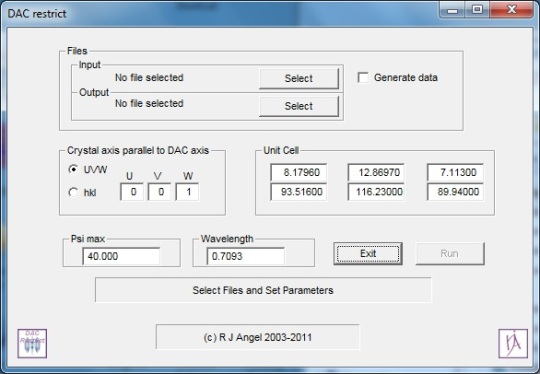Click the RJA monogram logo icon
The image size is (540, 374).
click(x=513, y=343)
